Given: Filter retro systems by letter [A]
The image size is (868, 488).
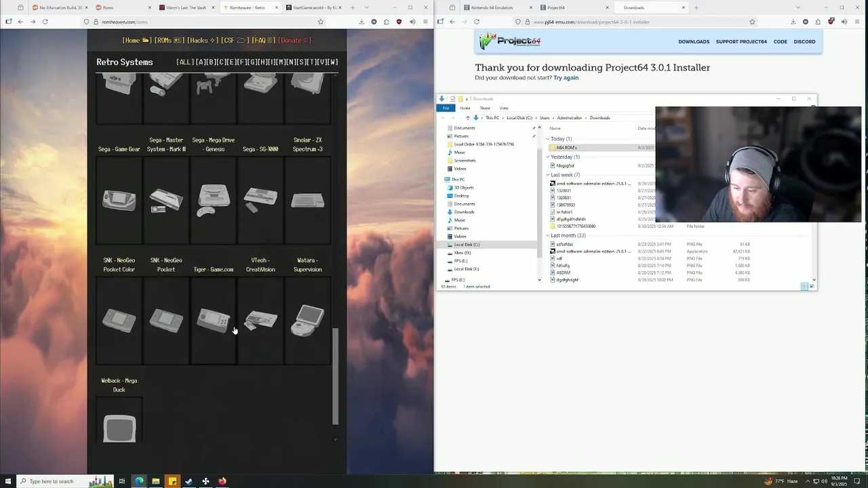Looking at the screenshot, I should point(201,62).
